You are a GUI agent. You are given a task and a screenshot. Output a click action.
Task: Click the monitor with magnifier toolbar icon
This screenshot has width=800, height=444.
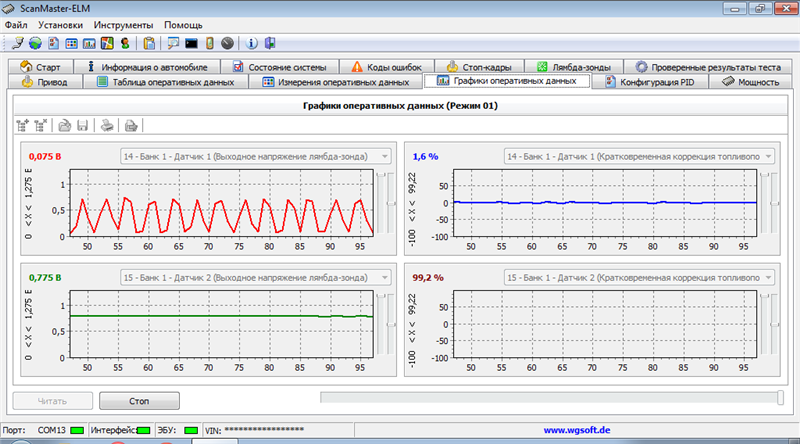[x=173, y=43]
